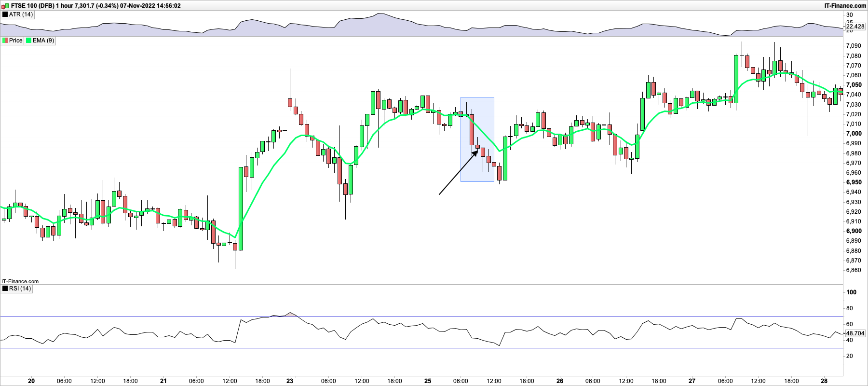Click the 80 label on the RSI axis
Image resolution: width=868 pixels, height=386 pixels.
pyautogui.click(x=849, y=308)
